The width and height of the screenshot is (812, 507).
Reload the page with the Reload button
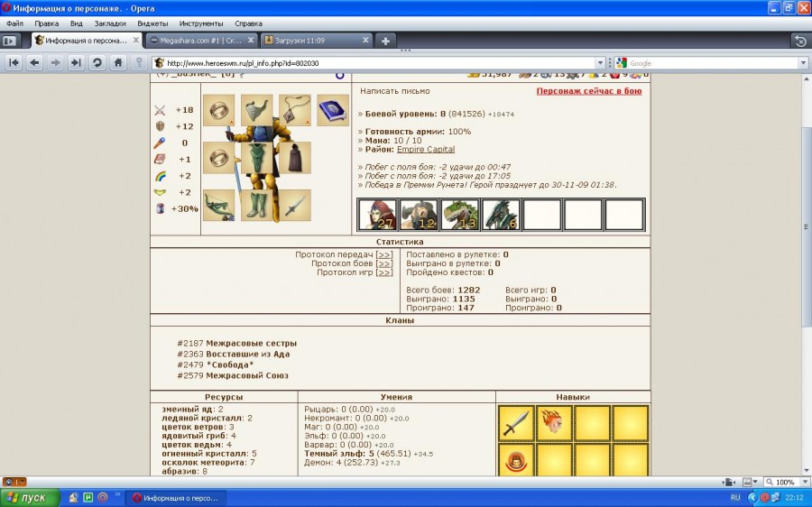click(97, 62)
